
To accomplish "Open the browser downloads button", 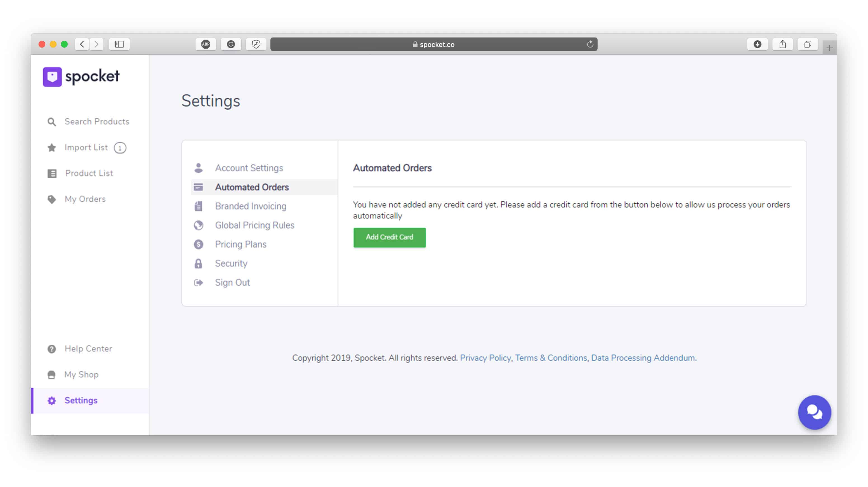I will tap(758, 44).
